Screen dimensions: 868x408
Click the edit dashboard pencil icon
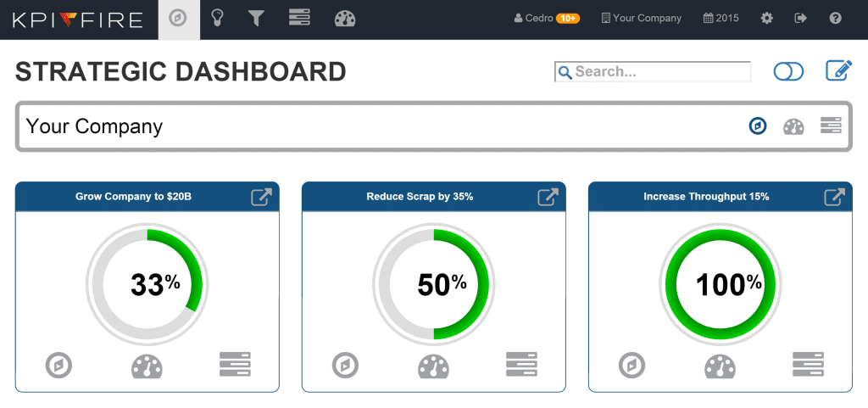(x=838, y=71)
